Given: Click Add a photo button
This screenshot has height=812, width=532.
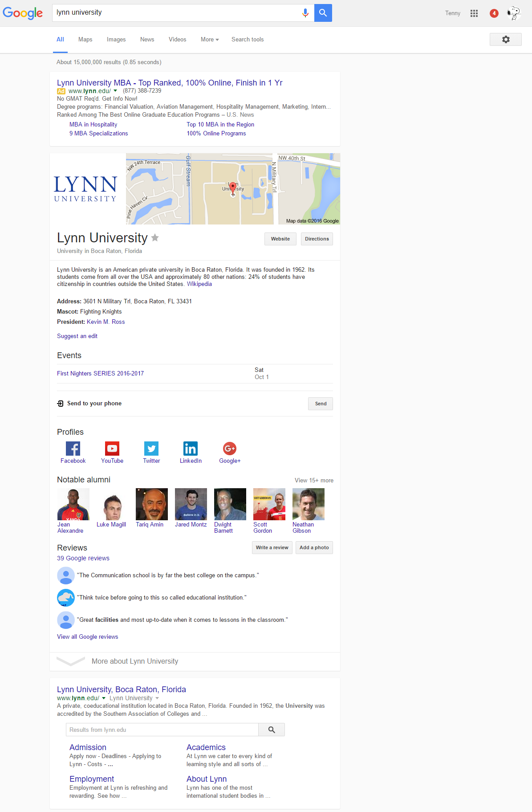Looking at the screenshot, I should click(x=314, y=547).
